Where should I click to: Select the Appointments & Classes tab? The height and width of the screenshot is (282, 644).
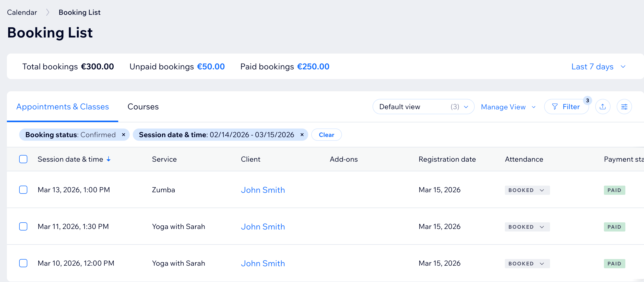pos(62,107)
